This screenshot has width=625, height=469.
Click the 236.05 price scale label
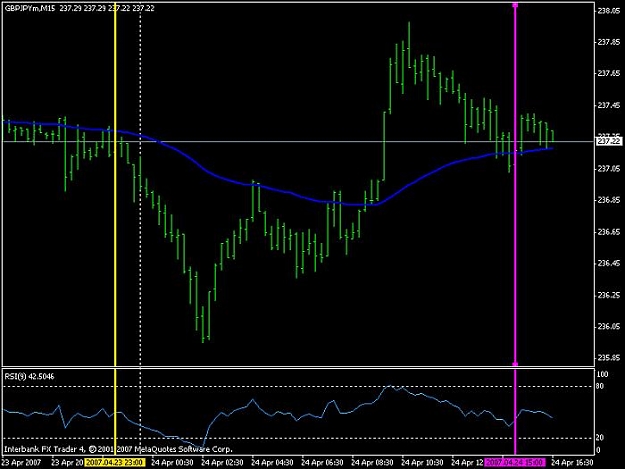[x=609, y=327]
